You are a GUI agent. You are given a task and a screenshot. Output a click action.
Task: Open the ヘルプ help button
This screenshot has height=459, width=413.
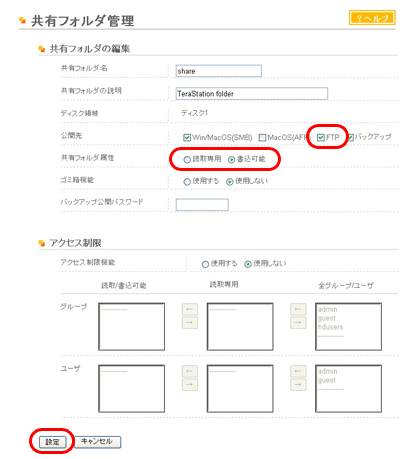(x=372, y=18)
